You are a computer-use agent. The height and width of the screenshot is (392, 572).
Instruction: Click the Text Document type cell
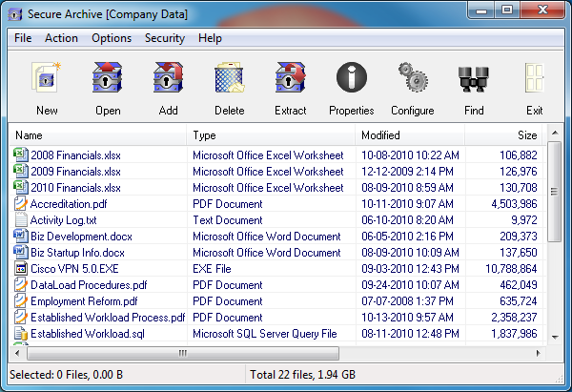click(228, 220)
